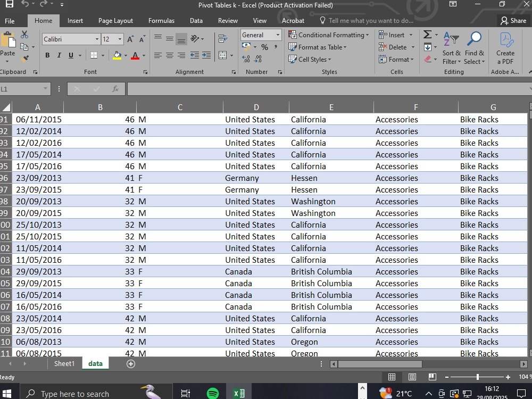Click the Wrap Text icon
532x399 pixels.
click(222, 38)
